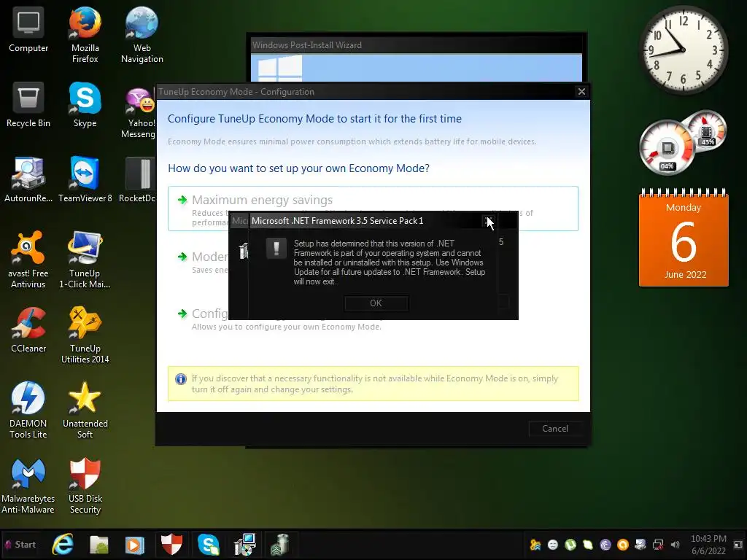Launch the Malwarebytes Anti-Malware shortcut
The width and height of the screenshot is (747, 560).
pos(28,485)
